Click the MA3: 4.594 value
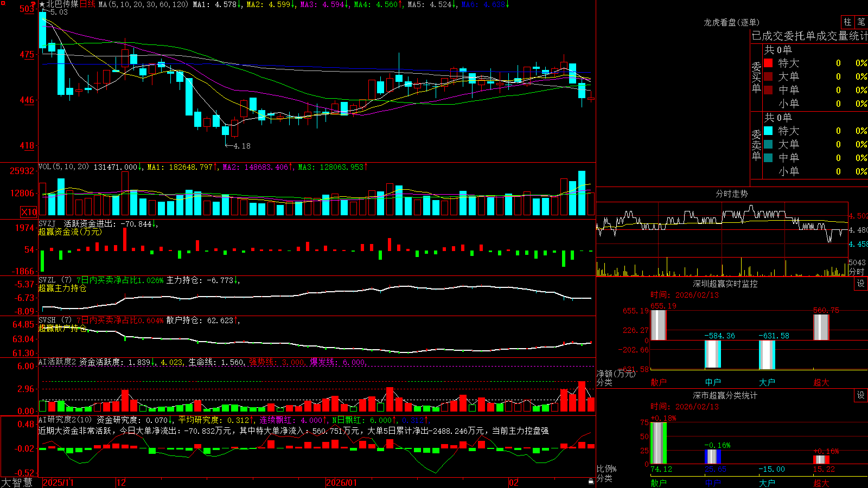The width and height of the screenshot is (868, 488). [x=324, y=4]
